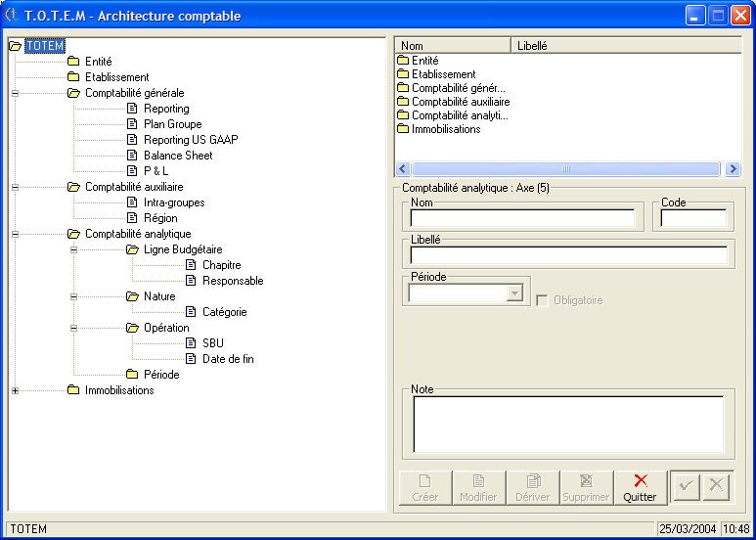
Task: Close the Architecture comptable window
Action: pos(740,16)
